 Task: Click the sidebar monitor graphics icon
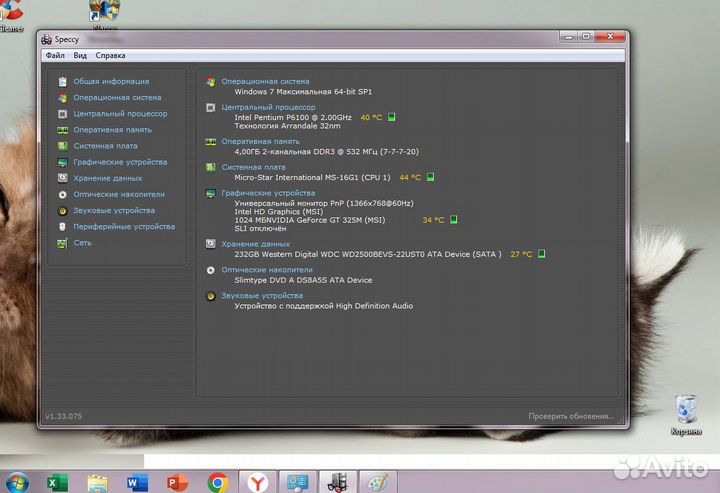[x=62, y=162]
